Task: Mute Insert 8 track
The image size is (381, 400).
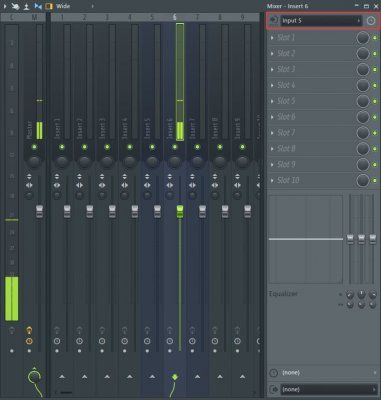Action: pyautogui.click(x=220, y=147)
